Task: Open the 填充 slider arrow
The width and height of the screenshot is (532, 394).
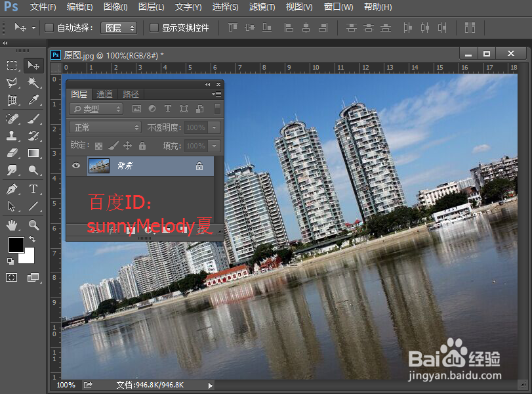Action: 214,146
